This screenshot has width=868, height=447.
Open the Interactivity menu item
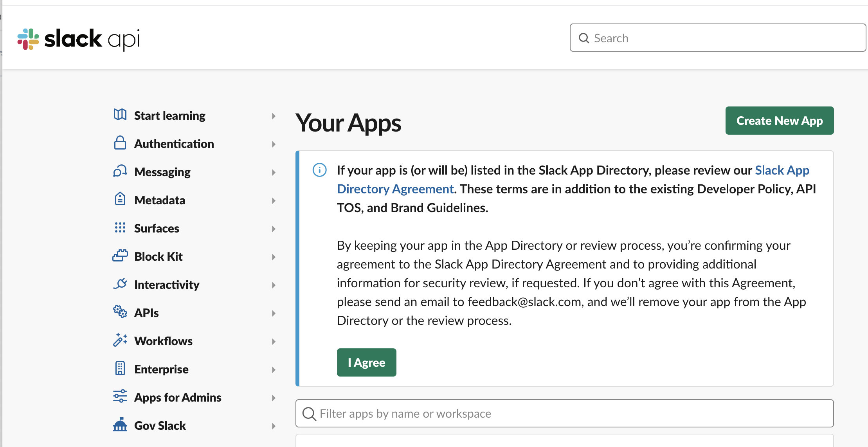(x=167, y=285)
